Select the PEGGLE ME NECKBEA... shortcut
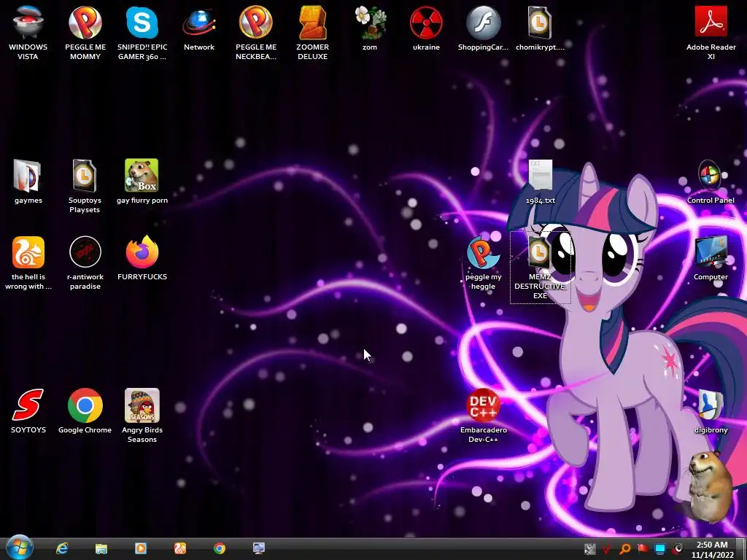 point(256,32)
